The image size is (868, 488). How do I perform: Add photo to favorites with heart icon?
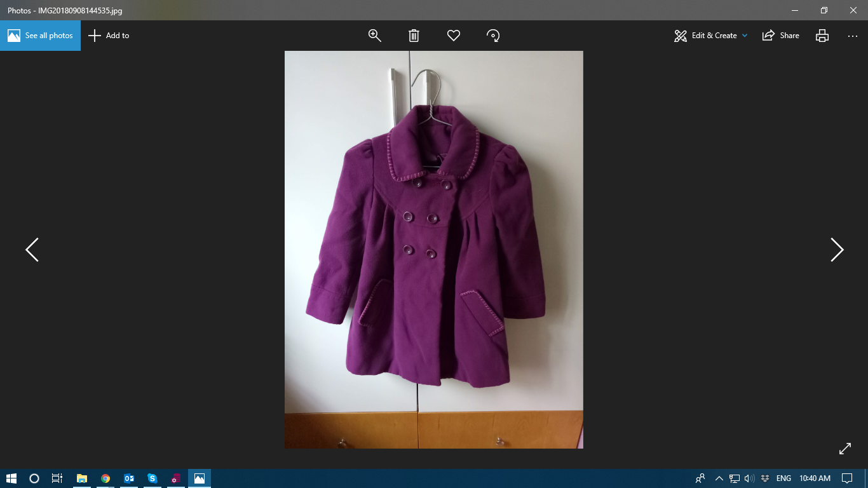point(453,36)
